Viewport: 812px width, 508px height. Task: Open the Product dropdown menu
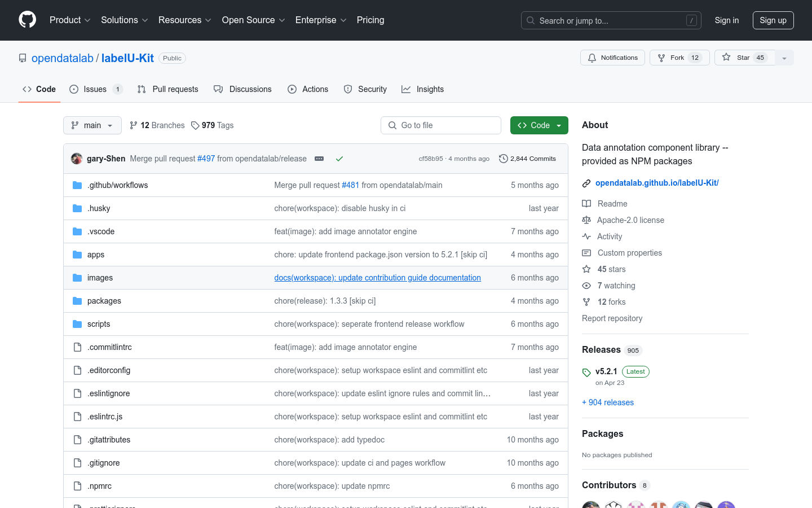coord(70,20)
